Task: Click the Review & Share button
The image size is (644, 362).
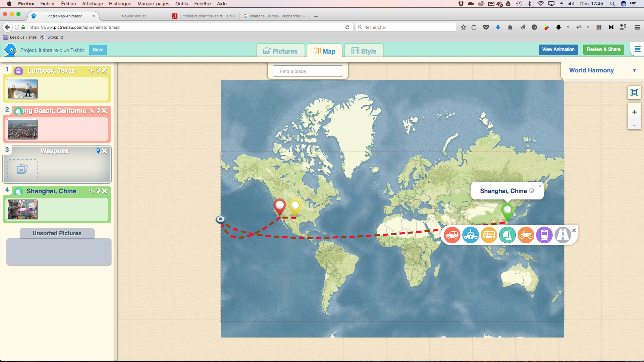Action: coord(603,50)
